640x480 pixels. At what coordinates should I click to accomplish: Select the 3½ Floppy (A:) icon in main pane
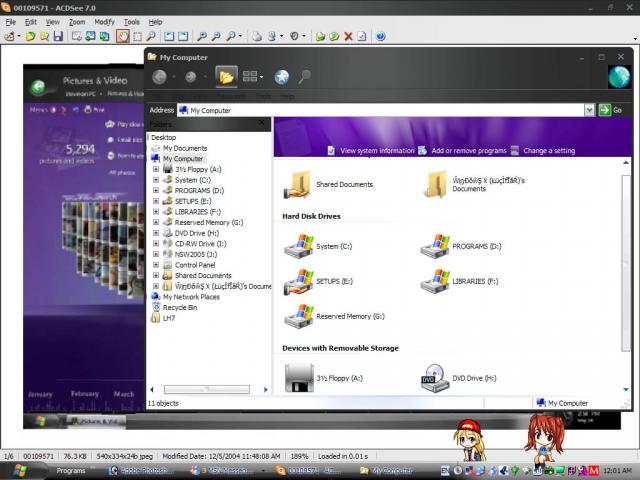click(x=299, y=378)
